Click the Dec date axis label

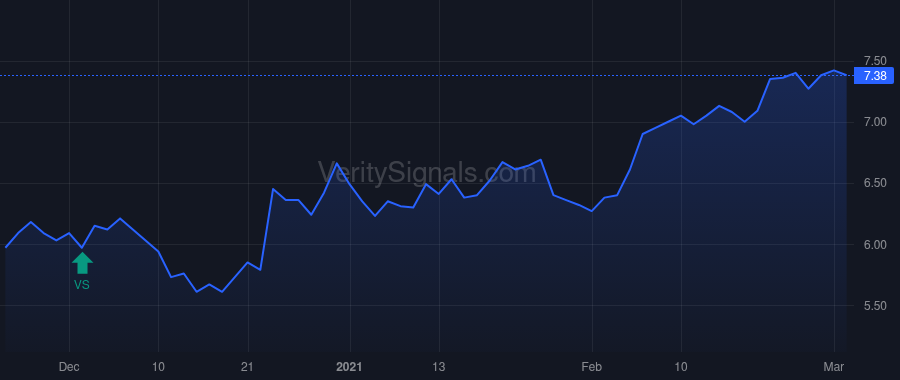click(x=69, y=366)
